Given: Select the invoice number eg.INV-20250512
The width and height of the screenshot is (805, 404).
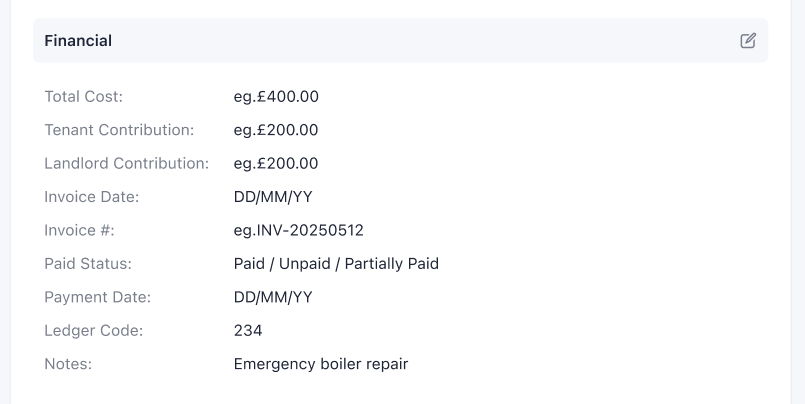Looking at the screenshot, I should 299,230.
